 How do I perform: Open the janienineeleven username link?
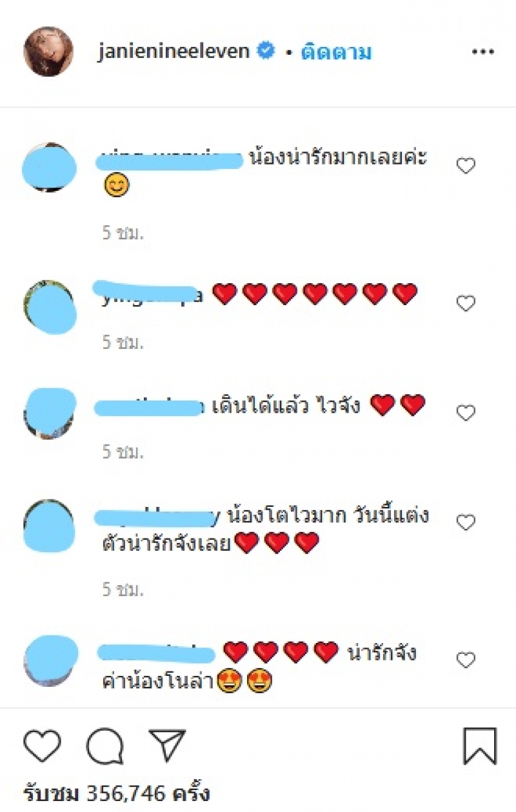coord(174,52)
